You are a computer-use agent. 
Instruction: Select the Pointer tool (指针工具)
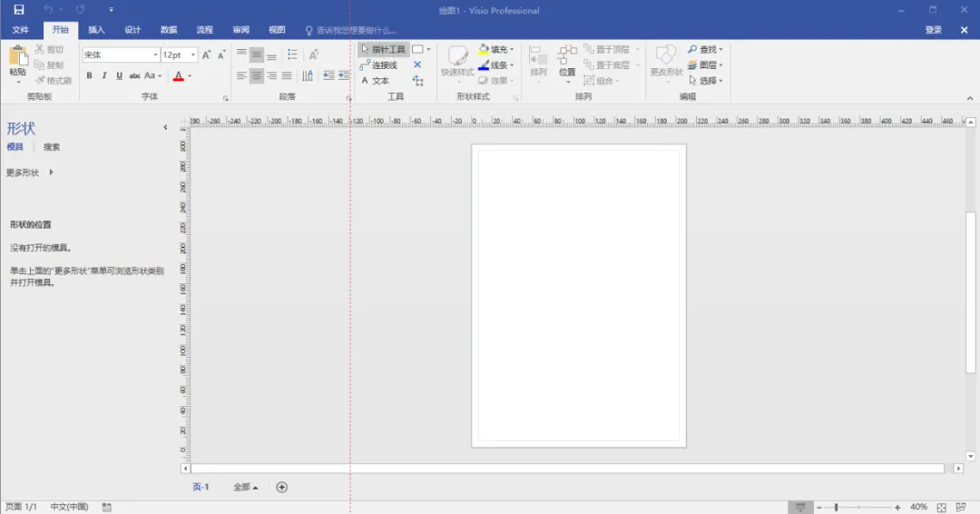[383, 49]
